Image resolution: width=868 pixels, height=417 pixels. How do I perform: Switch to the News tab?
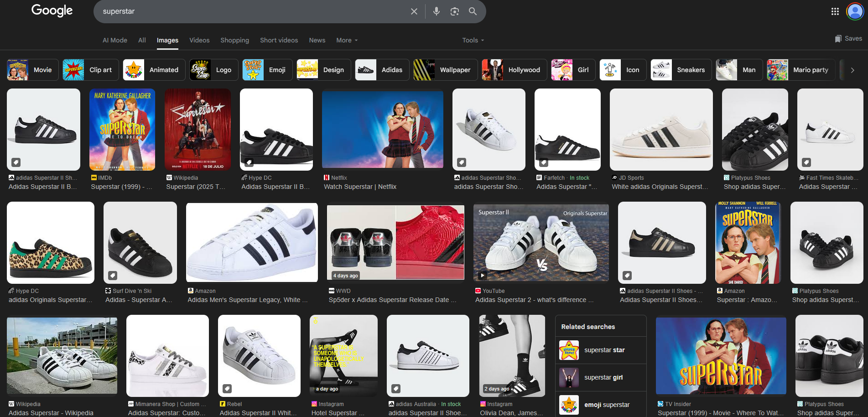click(317, 40)
